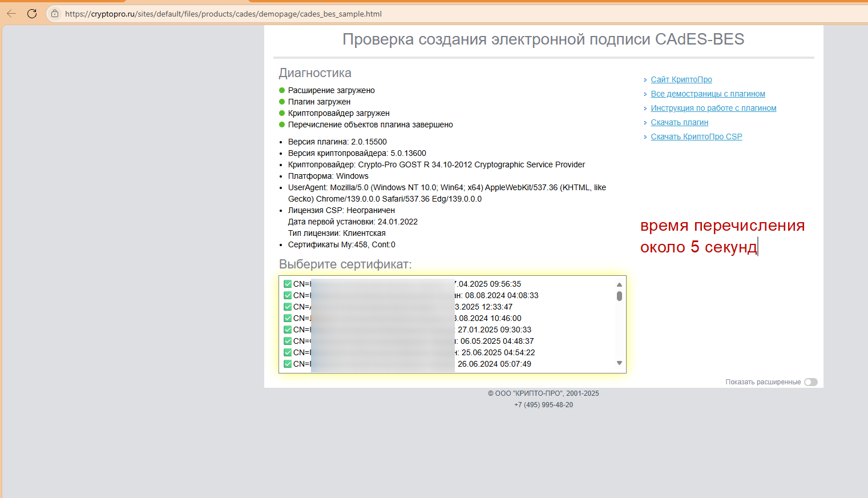Viewport: 868px width, 498px height.
Task: Click the 'Проверка создания электронной подписи CAdES-BES' title
Action: pyautogui.click(x=543, y=39)
